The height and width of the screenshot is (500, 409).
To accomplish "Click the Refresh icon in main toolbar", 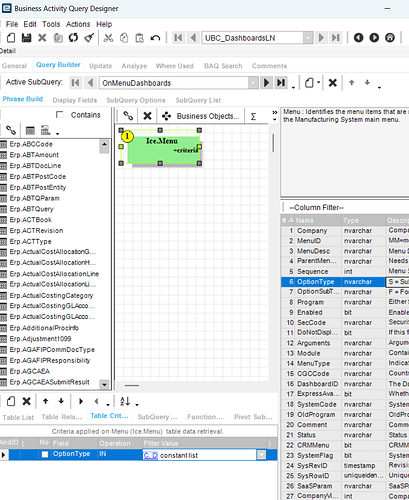I will click(x=73, y=38).
